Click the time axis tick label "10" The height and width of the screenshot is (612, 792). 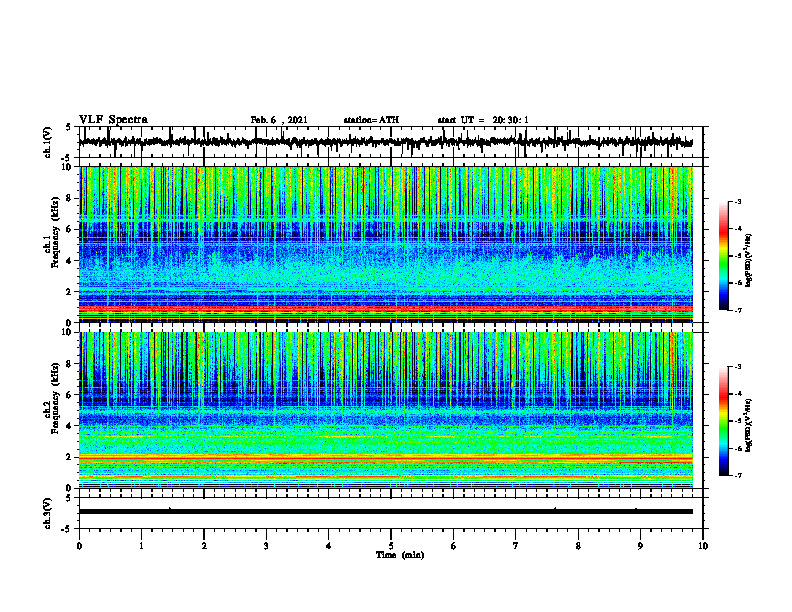[x=703, y=546]
